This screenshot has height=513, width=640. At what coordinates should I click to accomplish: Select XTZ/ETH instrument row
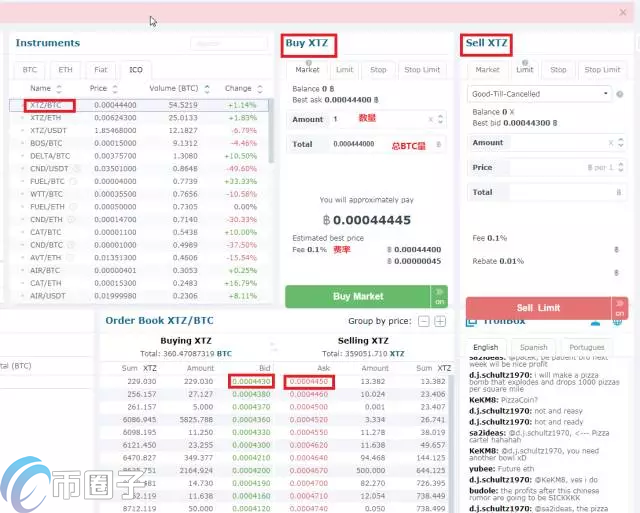139,118
